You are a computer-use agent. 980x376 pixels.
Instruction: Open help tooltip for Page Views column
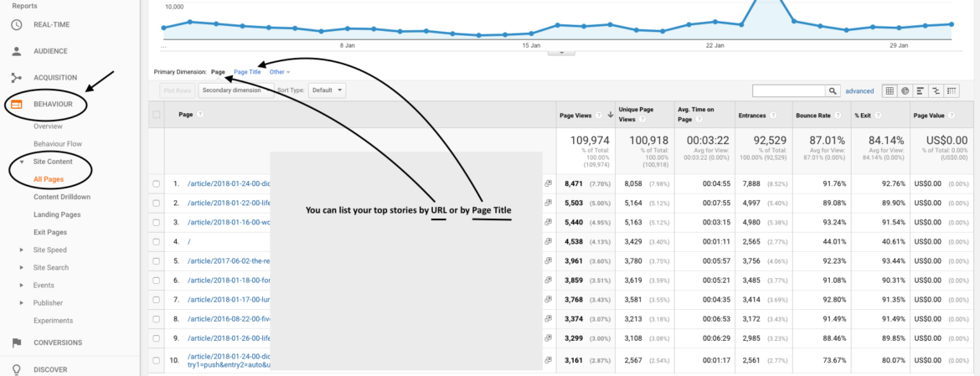click(x=599, y=115)
